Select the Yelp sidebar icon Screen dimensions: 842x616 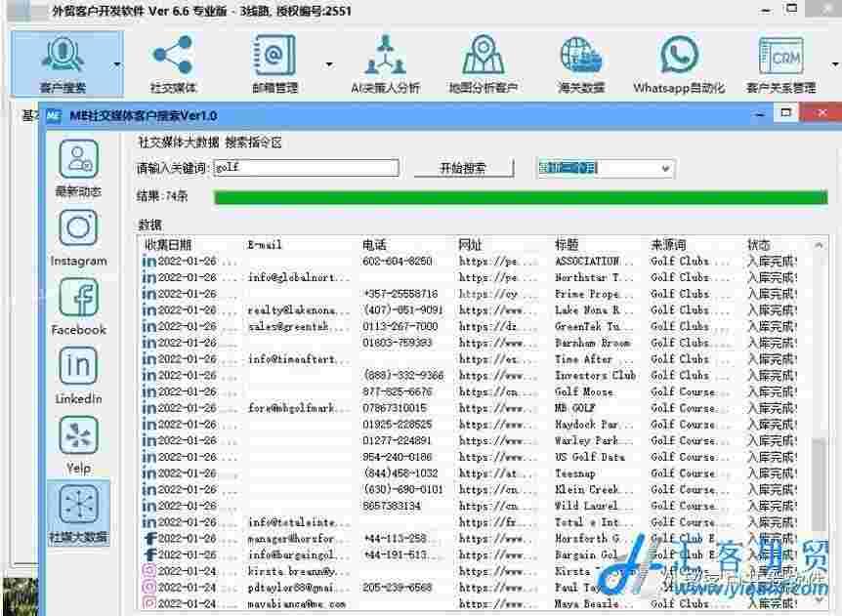(78, 445)
